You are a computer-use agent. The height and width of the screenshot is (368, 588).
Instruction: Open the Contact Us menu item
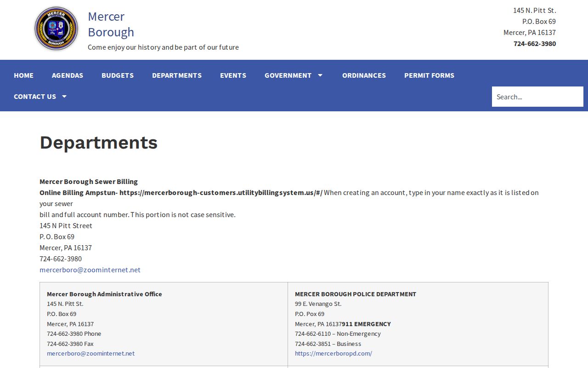pos(35,97)
